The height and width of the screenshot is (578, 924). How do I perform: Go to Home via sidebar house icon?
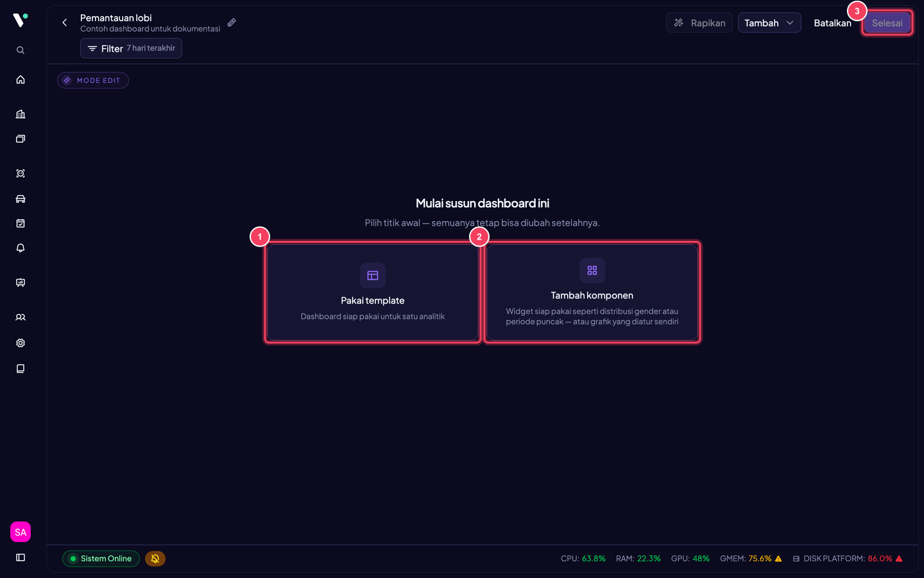tap(21, 80)
